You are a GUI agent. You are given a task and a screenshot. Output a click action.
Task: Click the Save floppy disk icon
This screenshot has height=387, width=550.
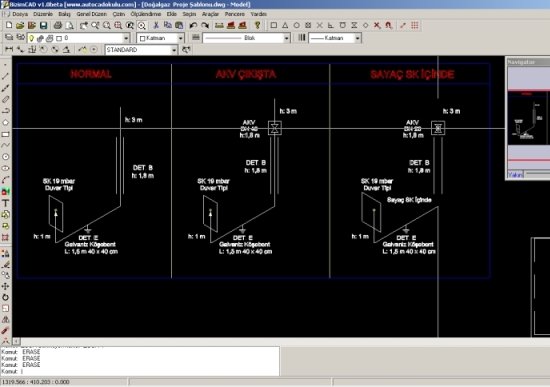[43, 25]
